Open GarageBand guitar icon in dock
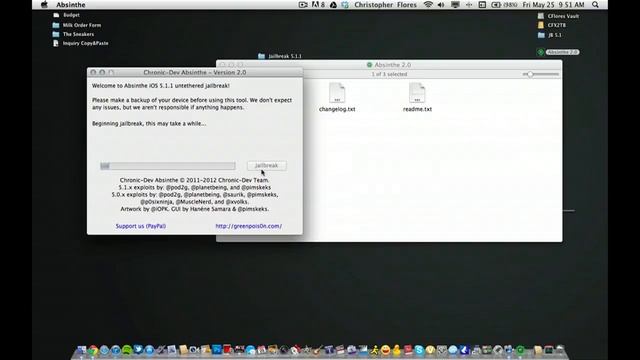Image resolution: width=640 pixels, height=360 pixels. (318, 350)
